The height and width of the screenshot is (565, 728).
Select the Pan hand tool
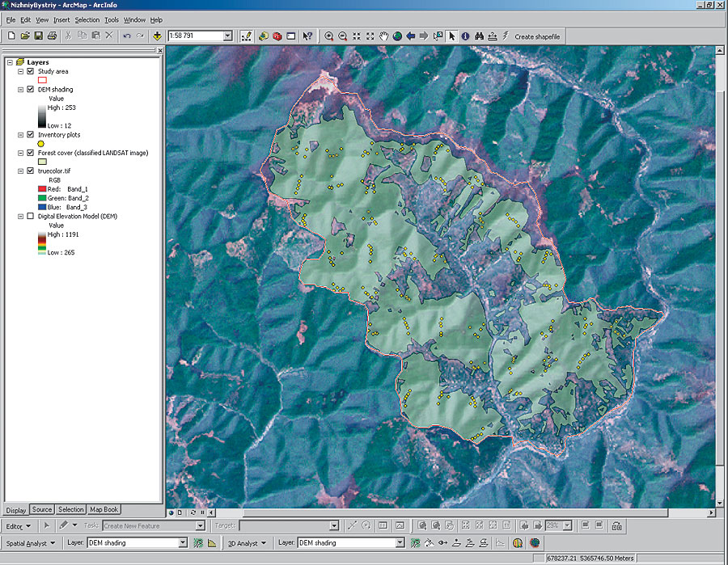383,36
